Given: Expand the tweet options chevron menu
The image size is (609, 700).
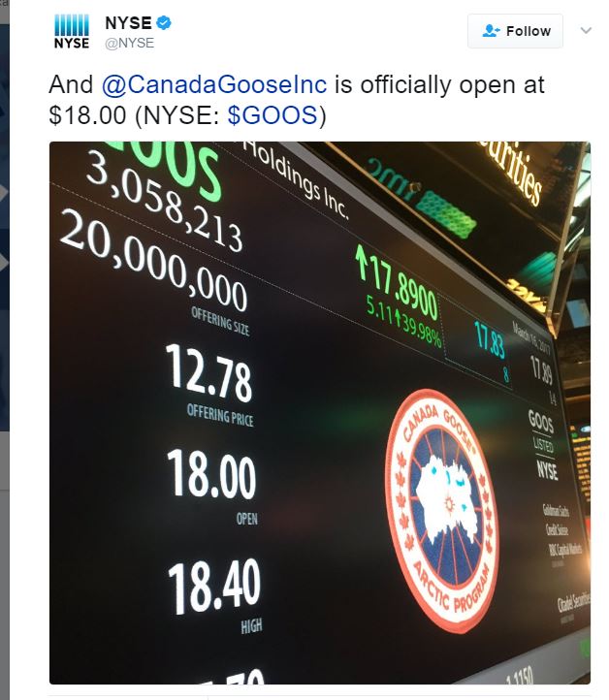Looking at the screenshot, I should (x=586, y=30).
